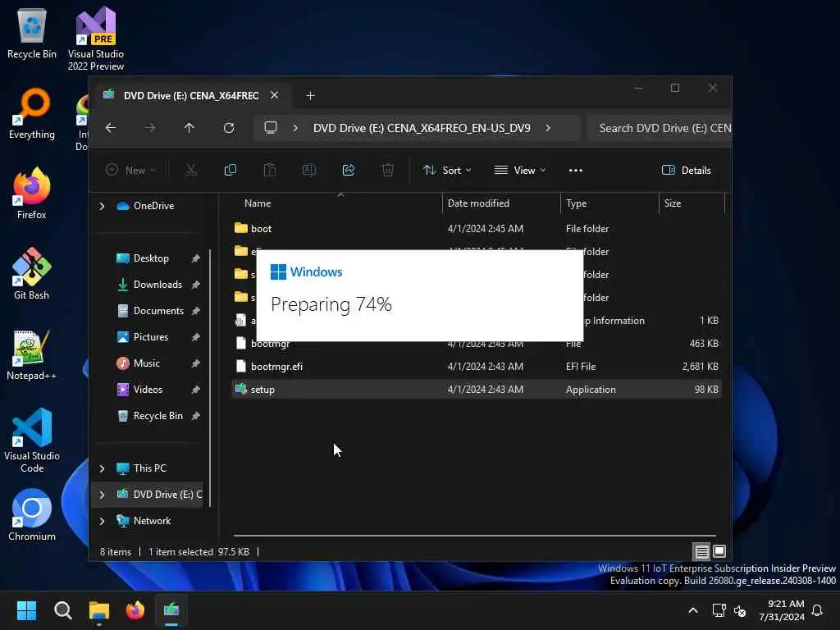Click the Windows Setup taskbar icon
840x630 pixels.
tap(171, 610)
